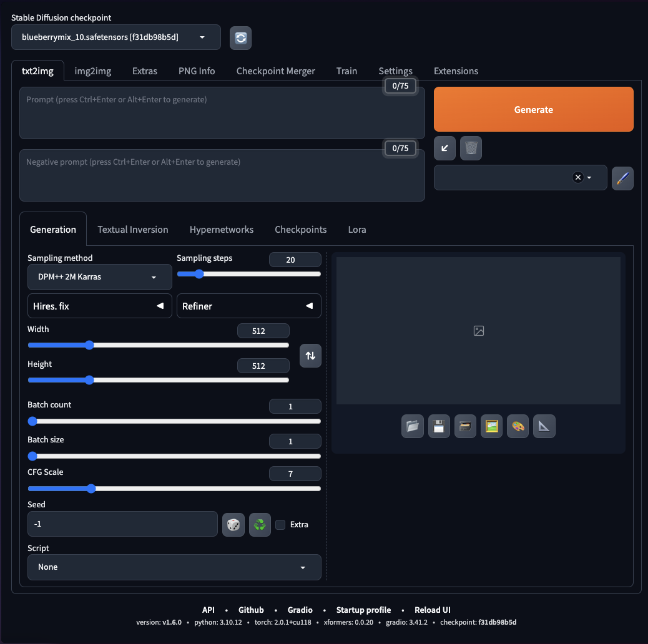Click the Height slider handle

89,380
